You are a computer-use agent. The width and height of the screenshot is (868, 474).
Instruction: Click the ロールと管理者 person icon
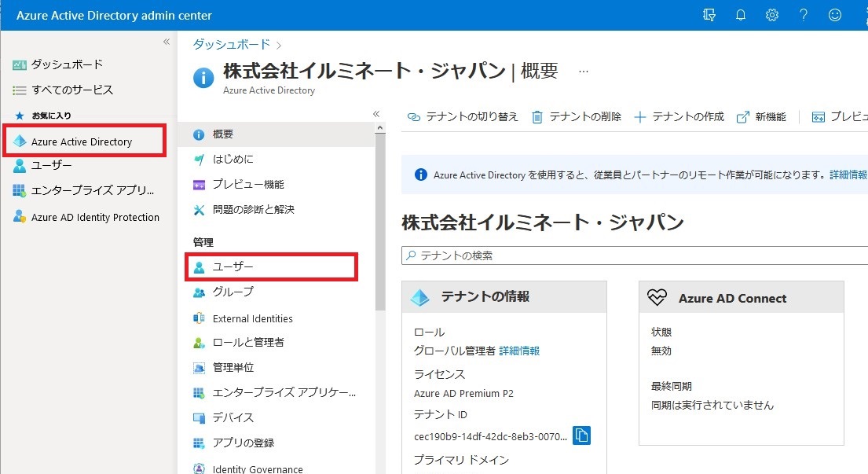pos(199,343)
